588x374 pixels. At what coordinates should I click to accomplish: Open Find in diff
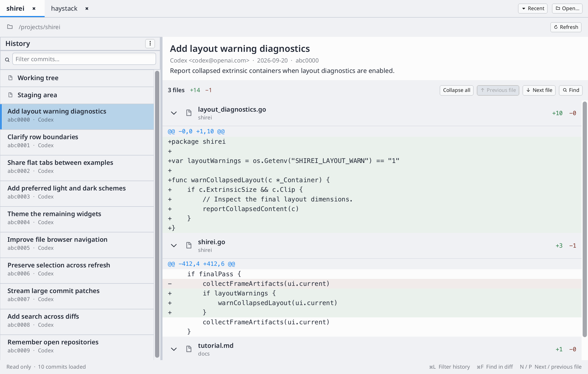coord(571,90)
